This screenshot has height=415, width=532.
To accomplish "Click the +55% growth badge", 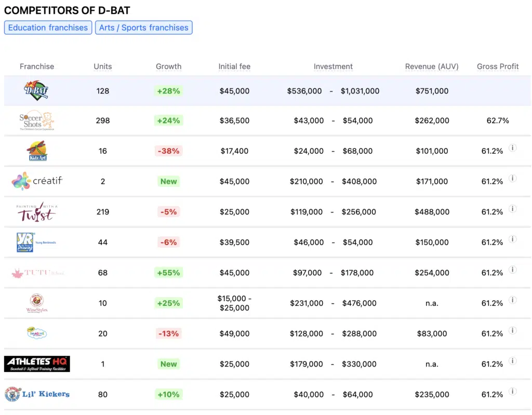I will (169, 273).
